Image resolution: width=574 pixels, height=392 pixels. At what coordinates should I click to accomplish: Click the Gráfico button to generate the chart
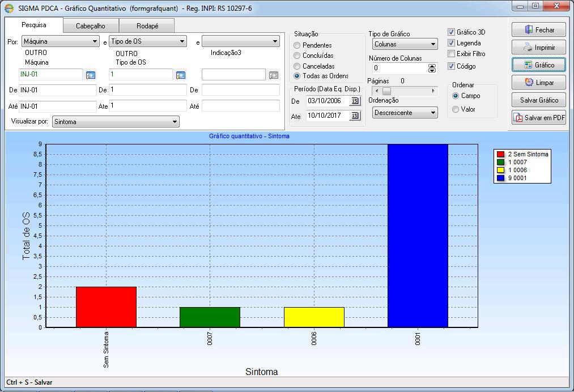(x=538, y=65)
